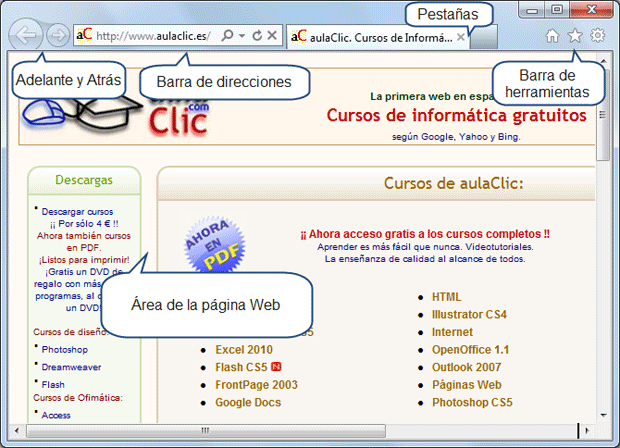Open a new blank tab
The height and width of the screenshot is (448, 620).
[484, 38]
